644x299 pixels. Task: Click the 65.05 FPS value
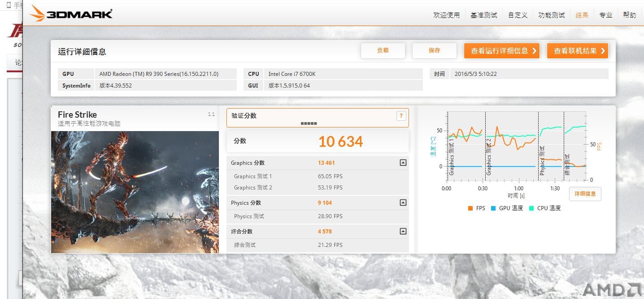point(330,176)
